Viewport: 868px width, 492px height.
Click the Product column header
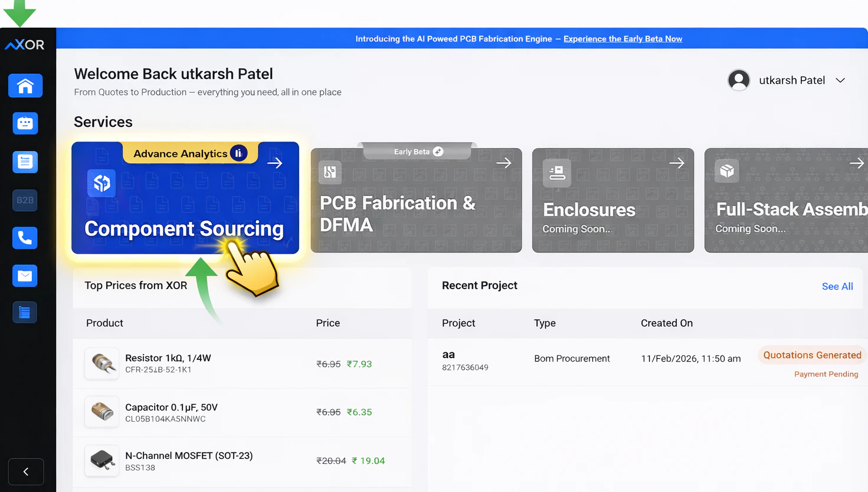(104, 323)
